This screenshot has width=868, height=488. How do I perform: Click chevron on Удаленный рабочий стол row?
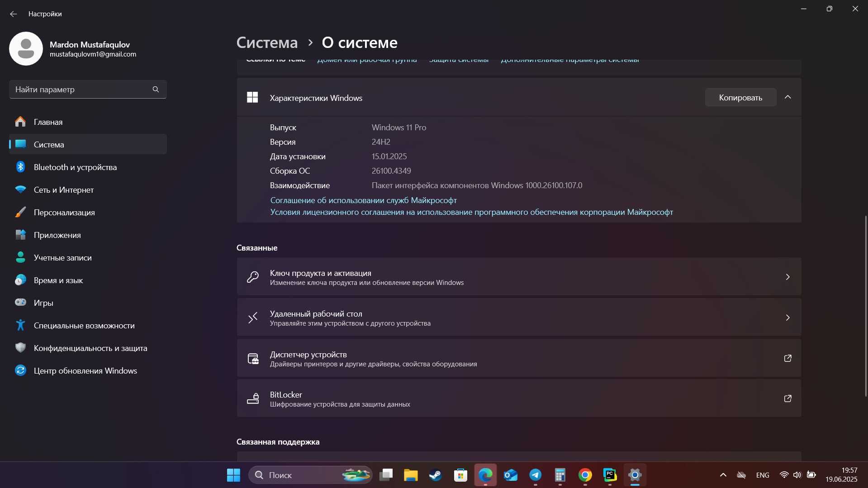(x=787, y=317)
